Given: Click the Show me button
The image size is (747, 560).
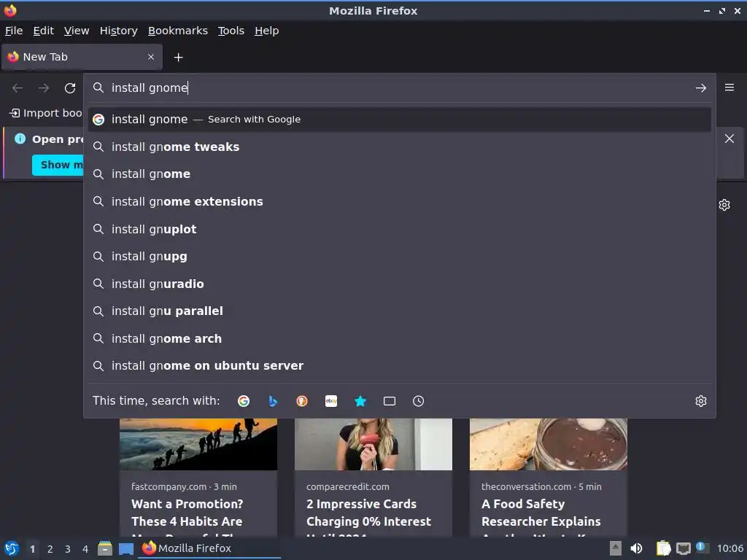Looking at the screenshot, I should coord(58,165).
